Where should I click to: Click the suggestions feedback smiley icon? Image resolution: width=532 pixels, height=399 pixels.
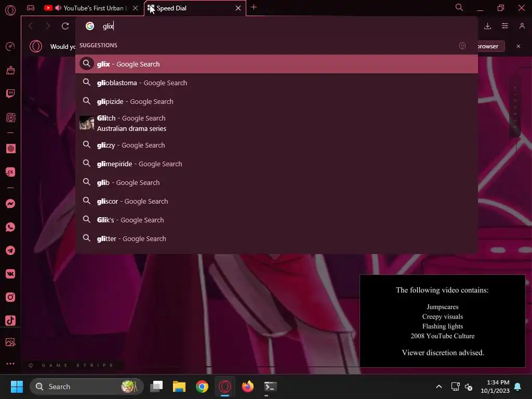(462, 46)
